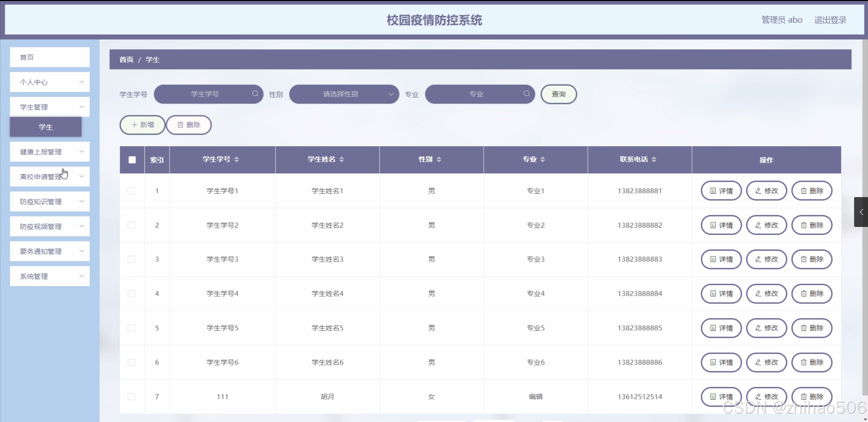
Task: Delete row 5 using 删除 button
Action: pos(811,328)
